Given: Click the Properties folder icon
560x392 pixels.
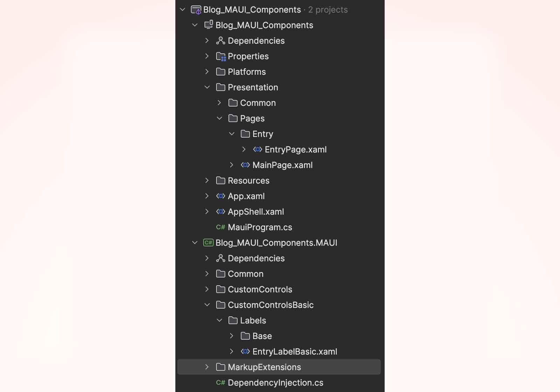Looking at the screenshot, I should tap(221, 56).
